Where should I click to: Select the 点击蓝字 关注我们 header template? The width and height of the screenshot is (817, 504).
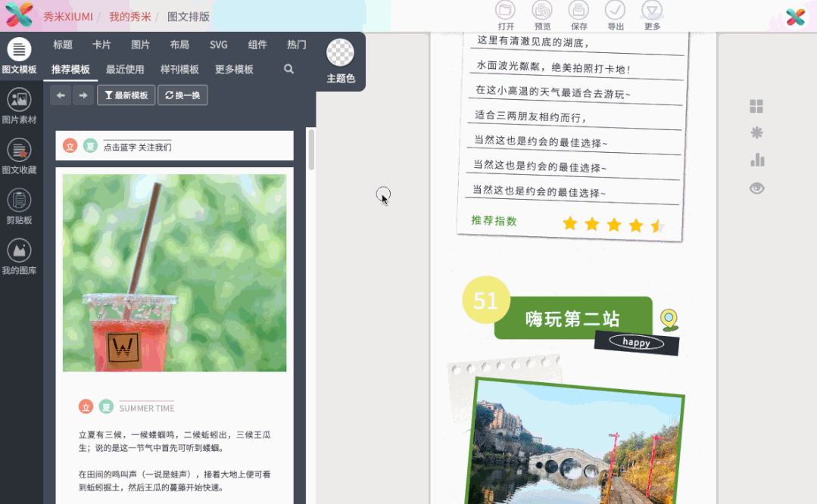coord(175,146)
